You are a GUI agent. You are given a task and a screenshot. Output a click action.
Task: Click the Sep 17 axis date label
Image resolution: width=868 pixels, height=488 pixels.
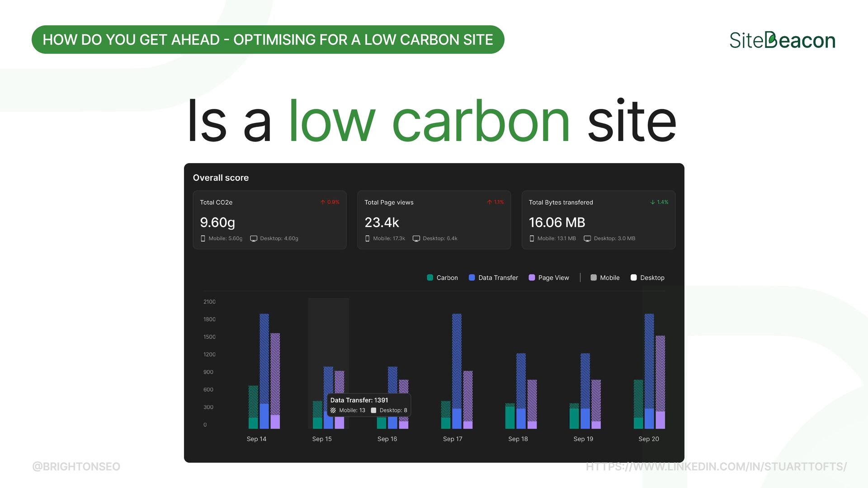(x=453, y=439)
